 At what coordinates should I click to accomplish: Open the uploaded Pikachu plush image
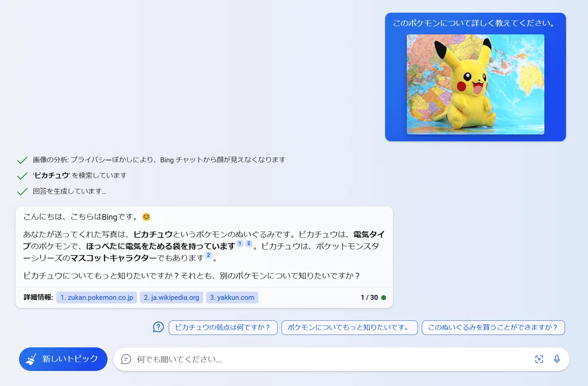[x=475, y=84]
